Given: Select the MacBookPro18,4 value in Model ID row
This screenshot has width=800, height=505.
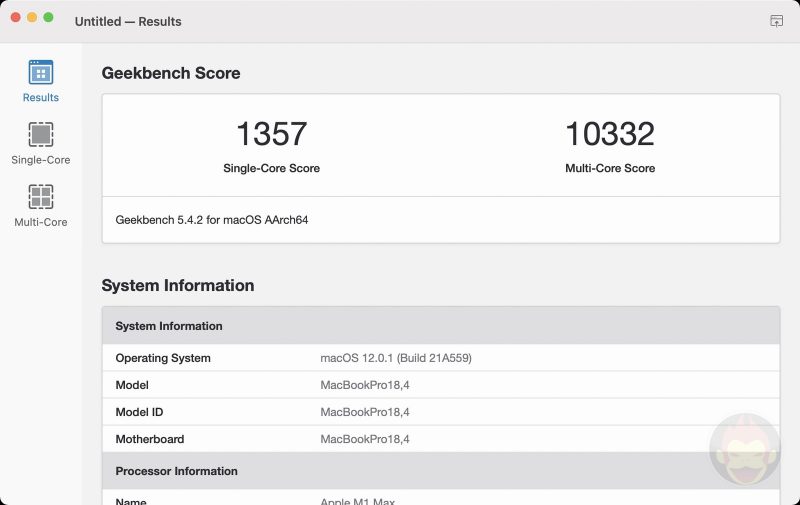Looking at the screenshot, I should point(365,412).
